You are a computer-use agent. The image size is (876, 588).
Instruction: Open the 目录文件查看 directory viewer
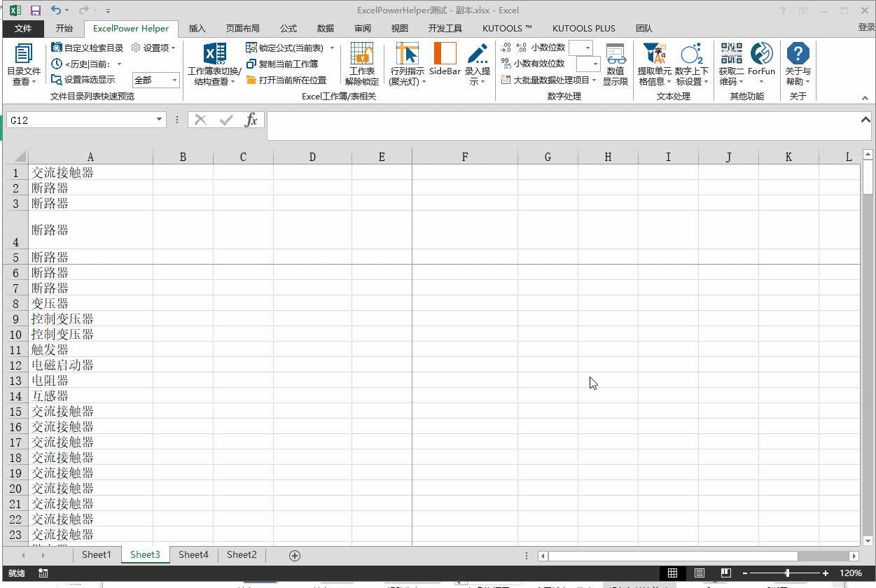coord(24,64)
